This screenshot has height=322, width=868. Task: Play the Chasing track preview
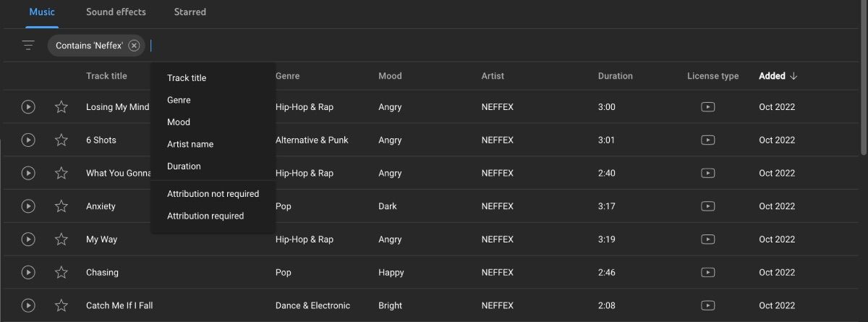tap(28, 273)
